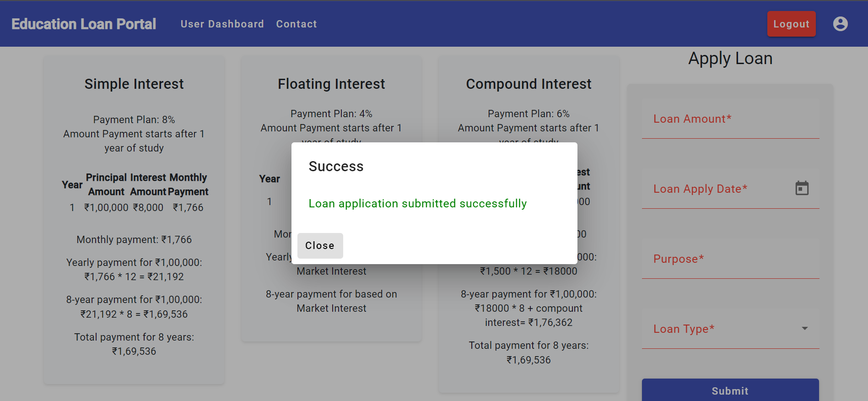Close the Success dialog

click(x=320, y=246)
